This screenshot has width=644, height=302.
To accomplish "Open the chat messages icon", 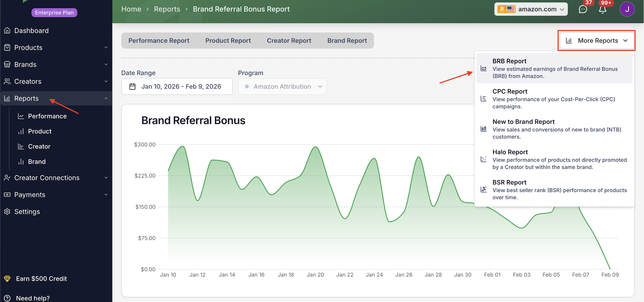I will coord(583,9).
